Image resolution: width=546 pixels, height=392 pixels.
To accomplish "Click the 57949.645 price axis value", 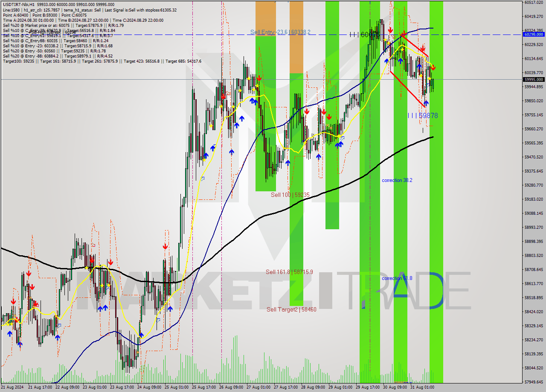I will click(x=534, y=382).
